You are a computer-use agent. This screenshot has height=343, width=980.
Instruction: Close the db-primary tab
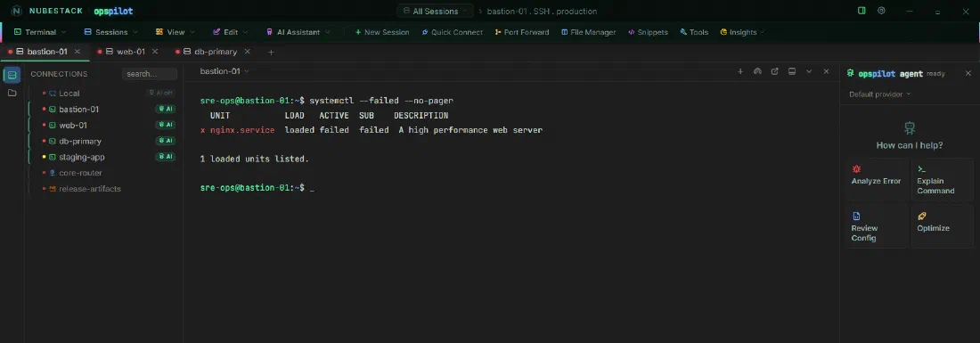[248, 52]
